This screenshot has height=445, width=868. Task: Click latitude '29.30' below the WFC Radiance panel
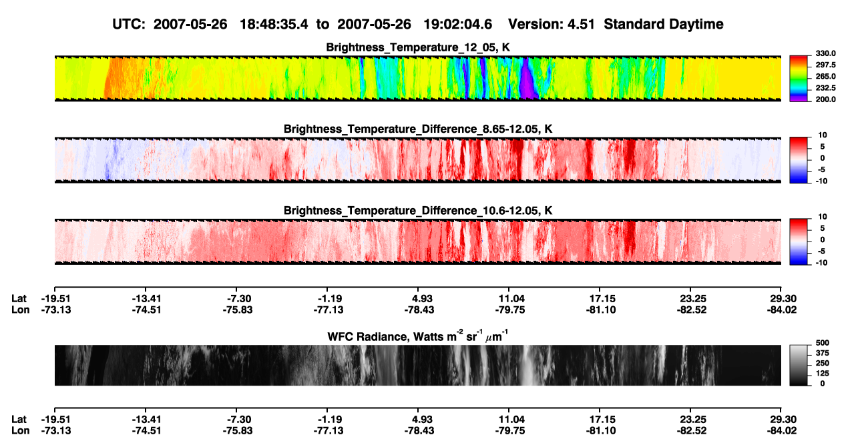(783, 419)
